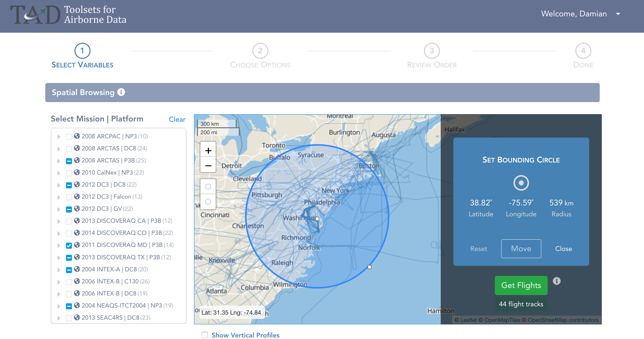
Task: Open the Spatial Browsing info icon
Action: (121, 92)
